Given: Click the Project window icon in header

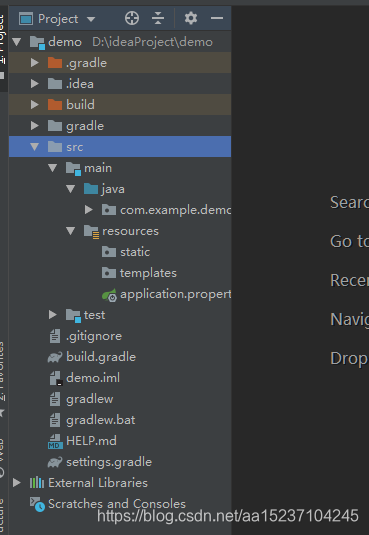Looking at the screenshot, I should click(x=26, y=19).
